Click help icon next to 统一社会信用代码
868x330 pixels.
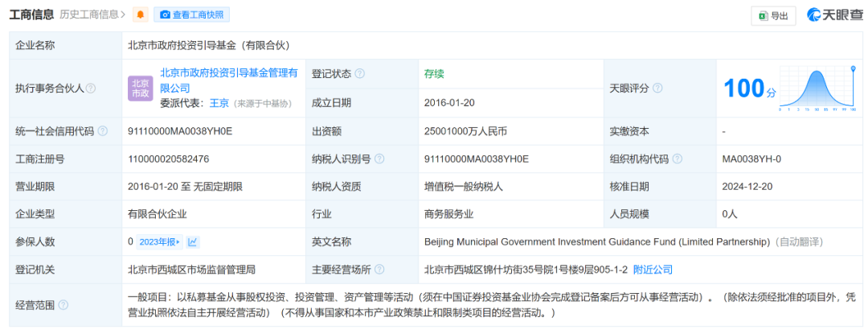102,131
